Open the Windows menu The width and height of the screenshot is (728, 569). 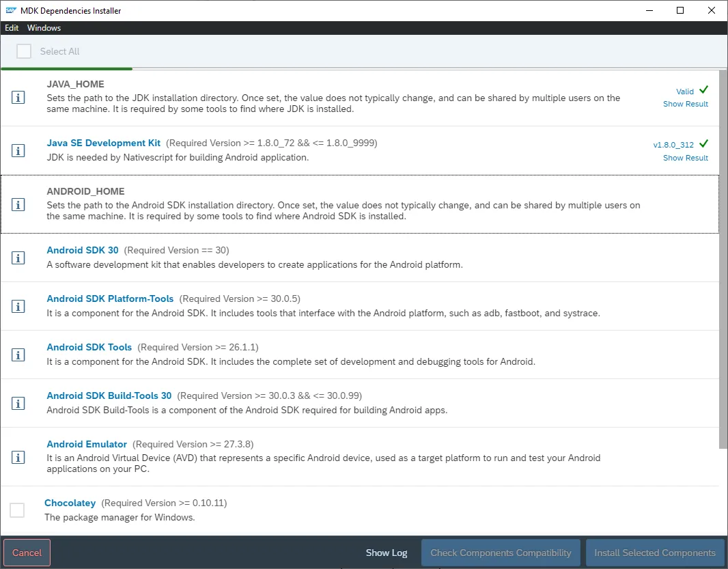point(44,28)
